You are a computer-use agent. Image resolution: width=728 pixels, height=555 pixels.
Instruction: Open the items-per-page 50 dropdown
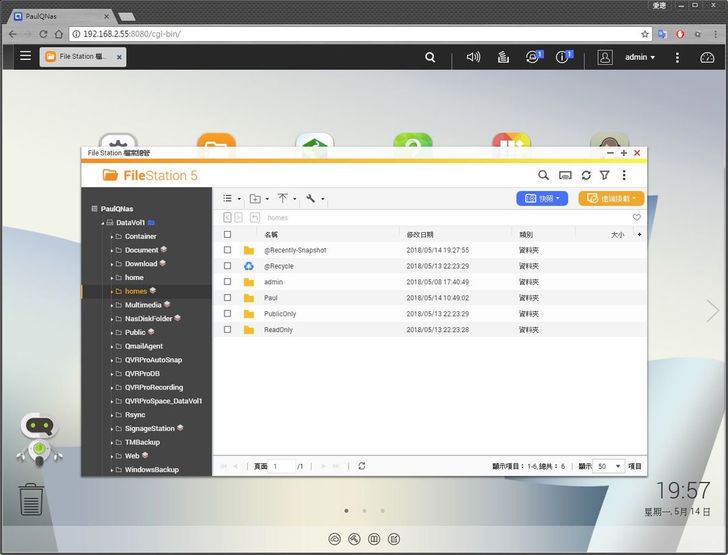tap(607, 466)
